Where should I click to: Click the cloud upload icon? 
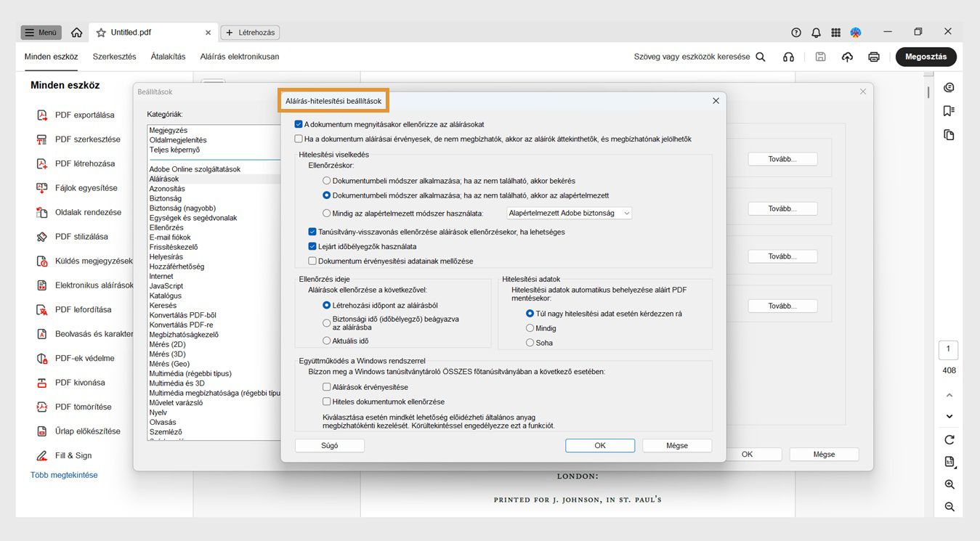[x=847, y=57]
